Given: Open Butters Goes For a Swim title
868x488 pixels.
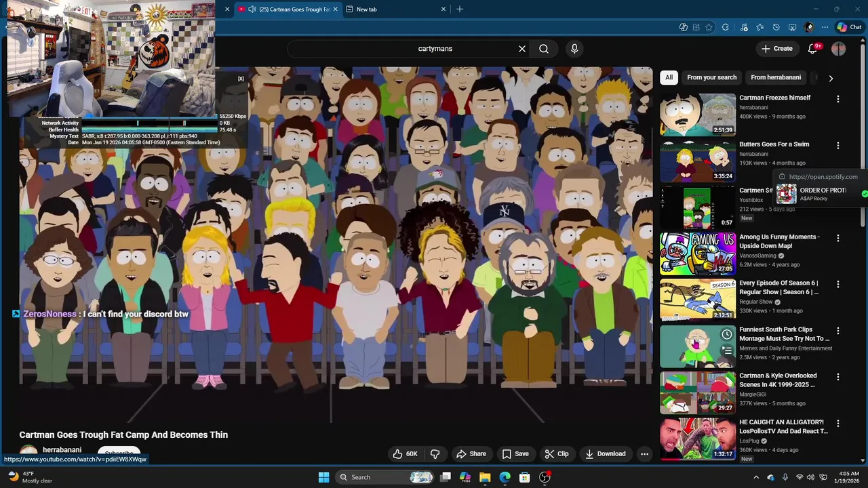Looking at the screenshot, I should [774, 144].
